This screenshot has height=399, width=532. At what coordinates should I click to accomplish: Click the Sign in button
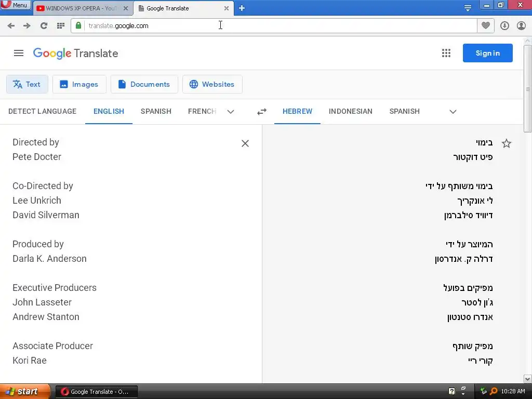click(x=487, y=53)
